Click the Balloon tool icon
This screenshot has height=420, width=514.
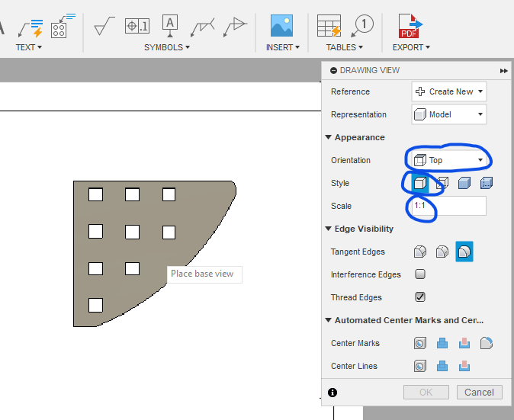(x=362, y=26)
